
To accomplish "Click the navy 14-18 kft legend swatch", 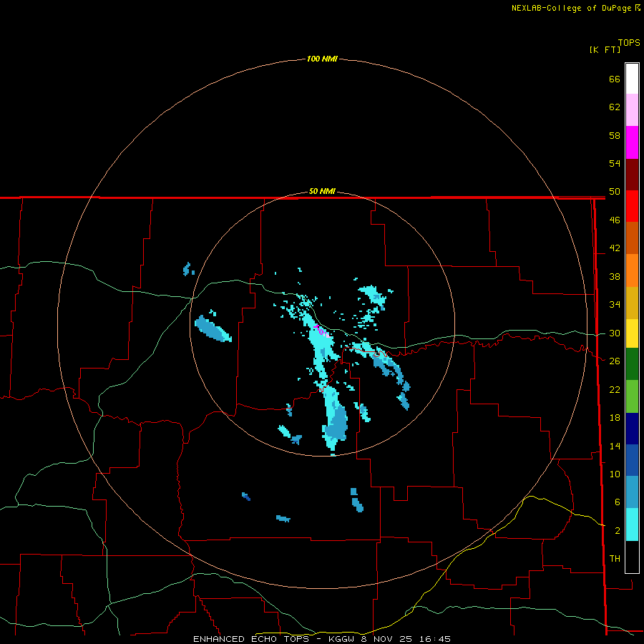I will [632, 429].
